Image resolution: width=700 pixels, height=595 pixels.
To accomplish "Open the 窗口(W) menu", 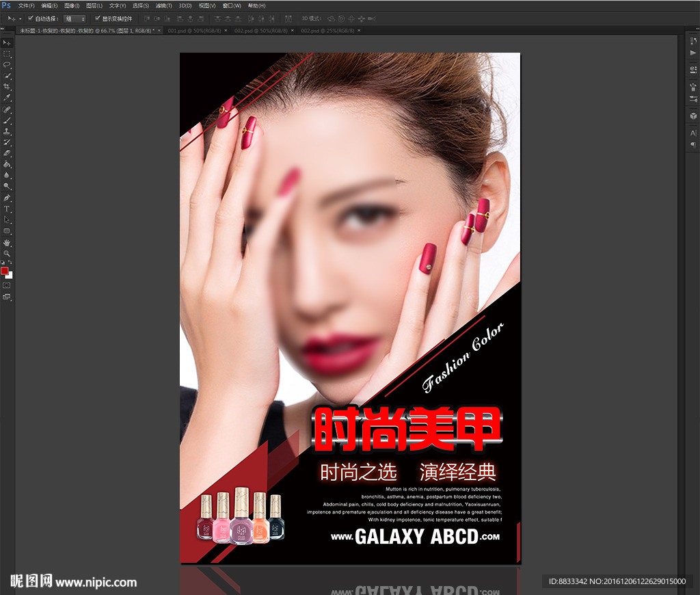I will (232, 5).
